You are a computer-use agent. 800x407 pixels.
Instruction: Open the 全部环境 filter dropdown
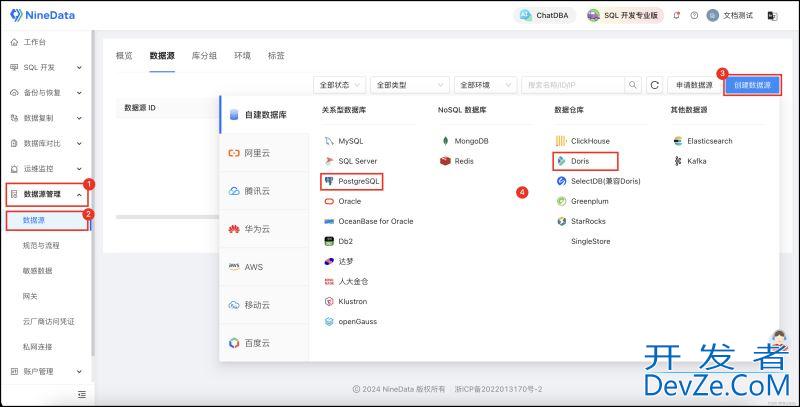pos(485,85)
